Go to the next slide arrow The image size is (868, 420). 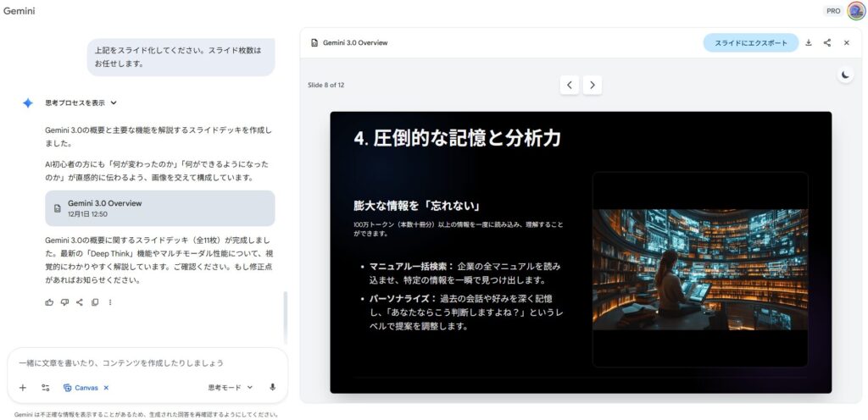coord(593,85)
